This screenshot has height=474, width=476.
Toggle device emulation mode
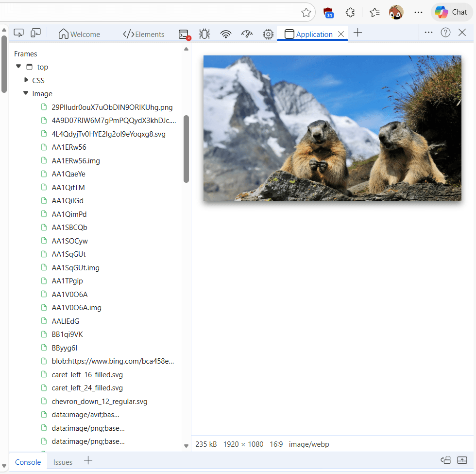pos(35,33)
